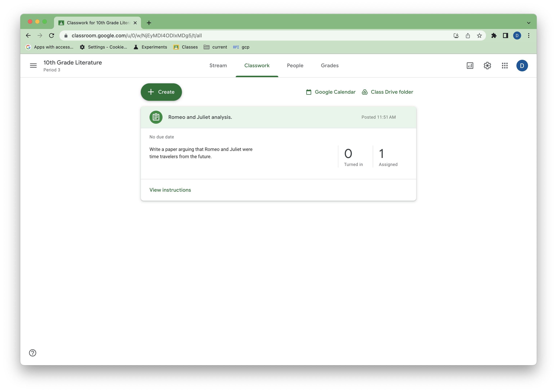Viewport: 557px width, 392px height.
Task: Click the Google Apps grid icon
Action: click(x=504, y=65)
